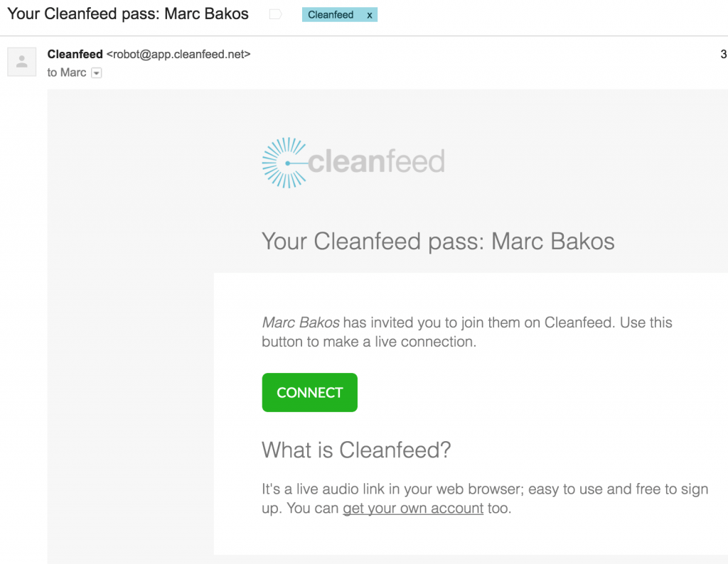Click the '3' timestamp at top right

tap(723, 54)
